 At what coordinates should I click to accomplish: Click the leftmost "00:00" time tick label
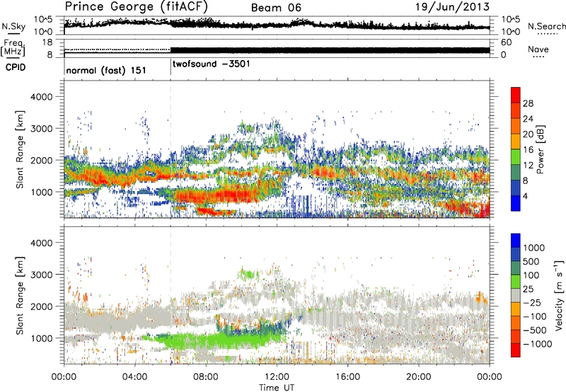(x=64, y=376)
